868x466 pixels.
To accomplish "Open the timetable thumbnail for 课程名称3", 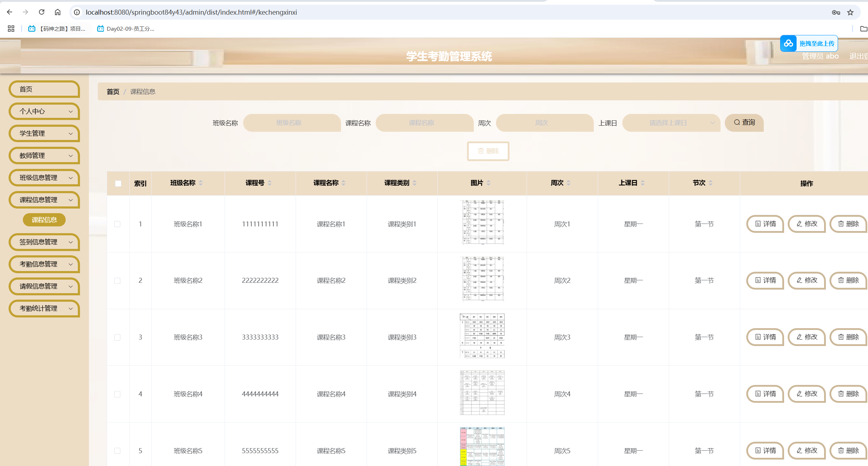I will click(x=482, y=336).
